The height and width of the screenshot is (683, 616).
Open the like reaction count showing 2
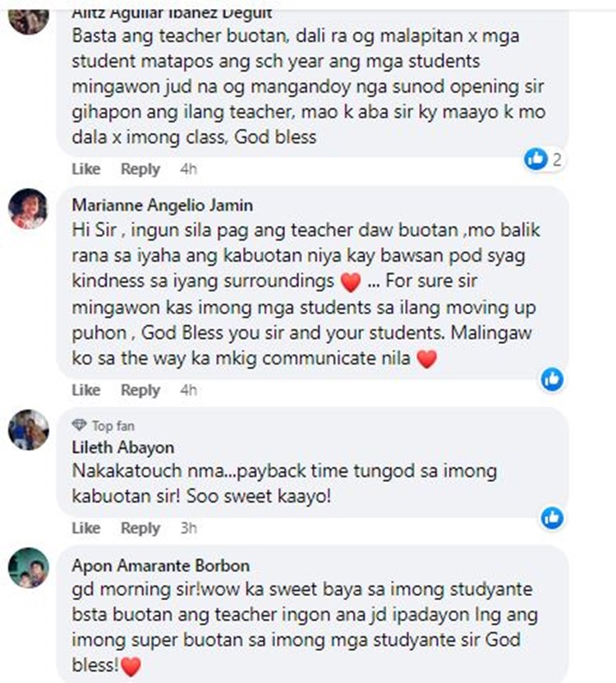pyautogui.click(x=544, y=159)
